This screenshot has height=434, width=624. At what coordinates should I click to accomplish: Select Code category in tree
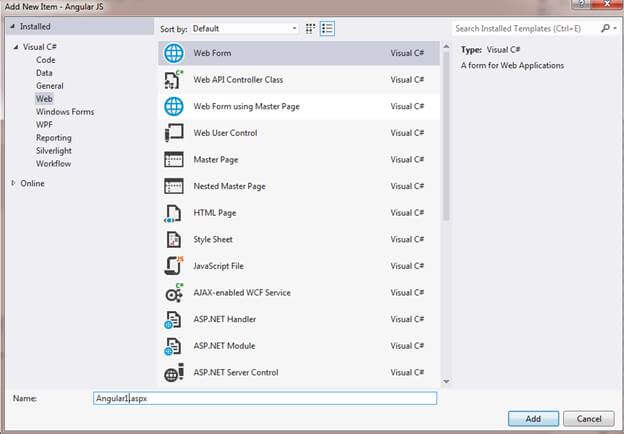pyautogui.click(x=46, y=60)
